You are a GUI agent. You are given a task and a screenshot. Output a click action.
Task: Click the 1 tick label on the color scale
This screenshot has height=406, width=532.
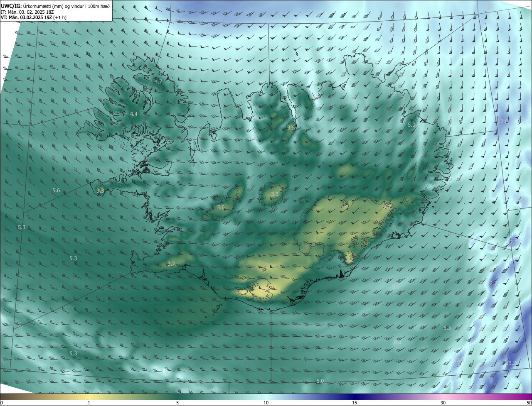[x=89, y=403]
